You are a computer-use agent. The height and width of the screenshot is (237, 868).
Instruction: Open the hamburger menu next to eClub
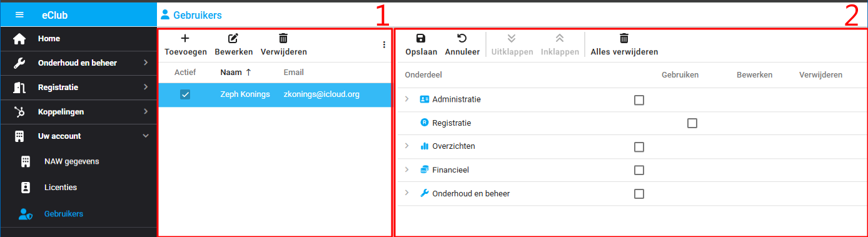coord(19,15)
